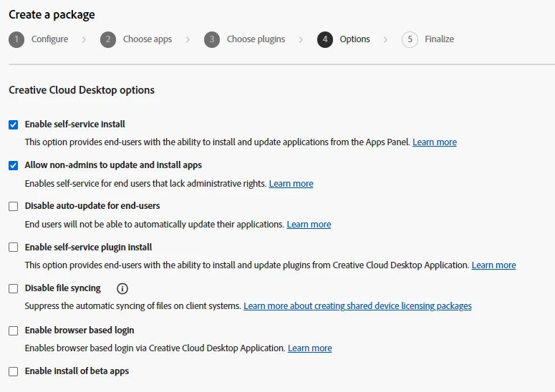The height and width of the screenshot is (392, 555).
Task: Open Learn more for self-service install
Action: (435, 142)
